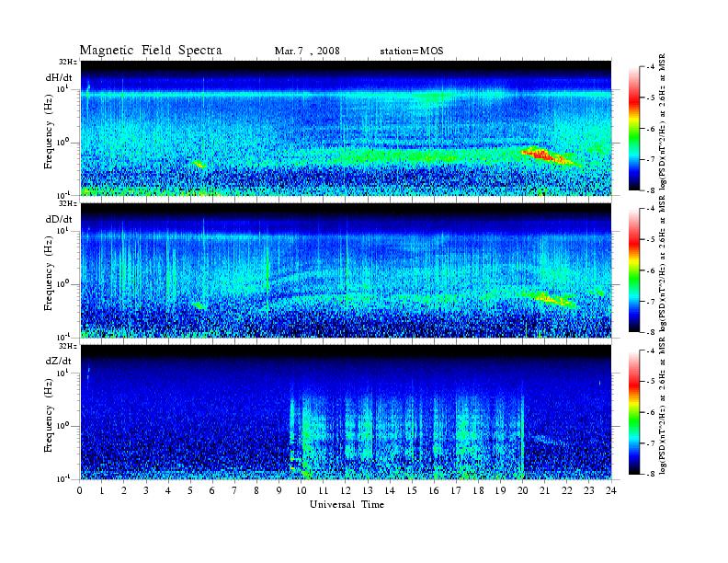Select the dZ/dt panel label
Image resolution: width=728 pixels, height=563 pixels.
point(59,361)
